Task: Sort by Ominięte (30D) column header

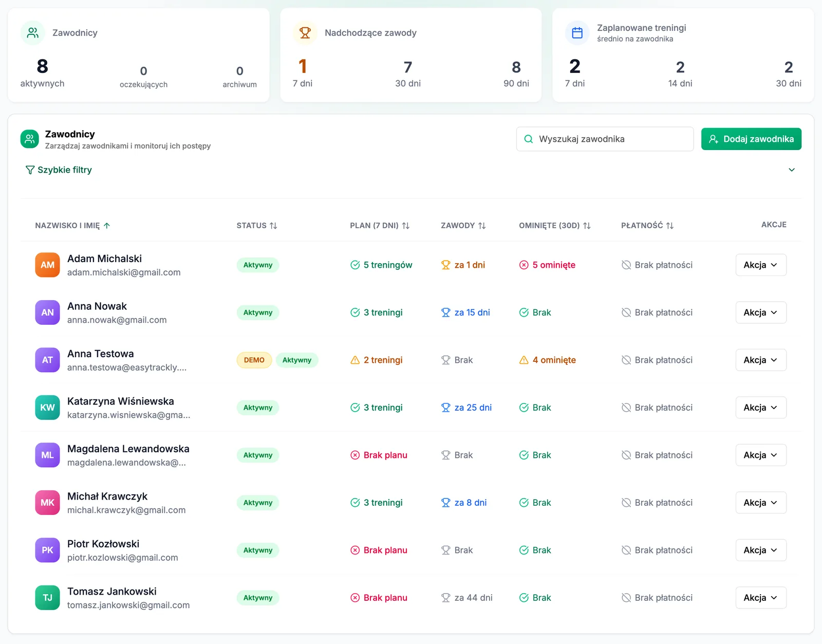Action: [x=555, y=226]
